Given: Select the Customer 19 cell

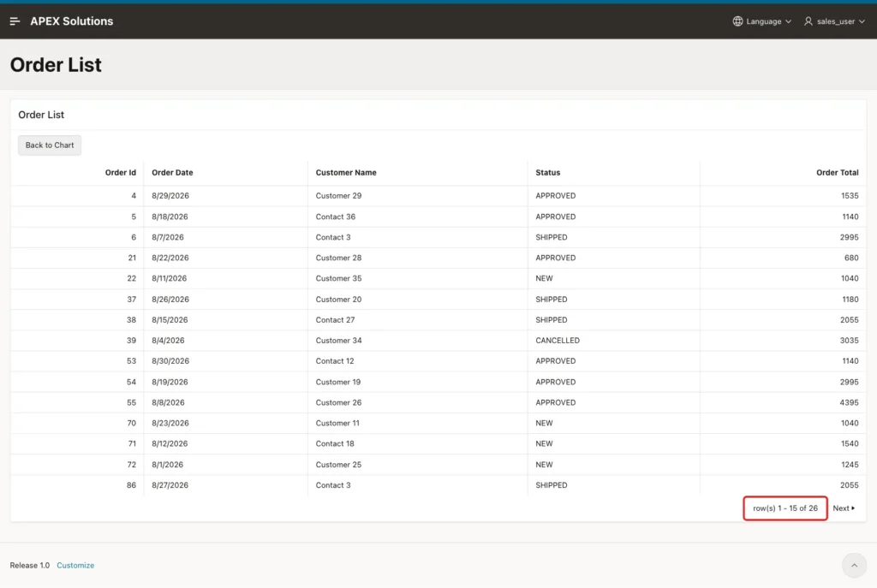Looking at the screenshot, I should pos(337,383).
